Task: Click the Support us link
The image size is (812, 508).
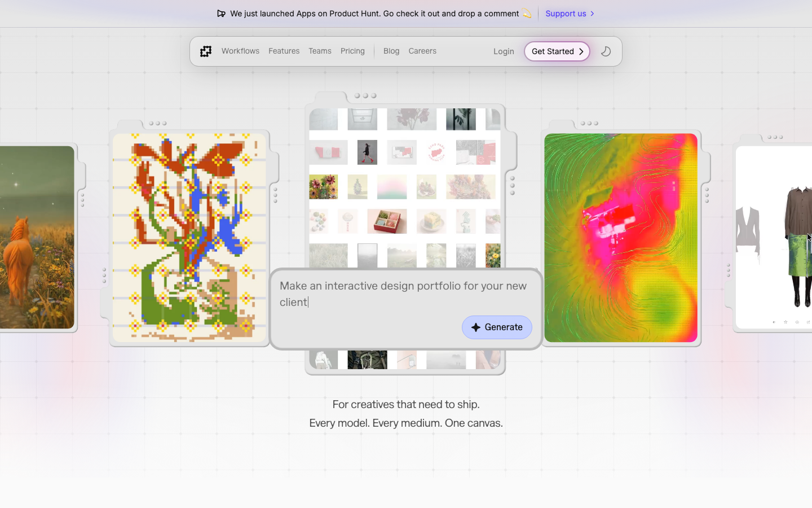Action: pos(566,14)
